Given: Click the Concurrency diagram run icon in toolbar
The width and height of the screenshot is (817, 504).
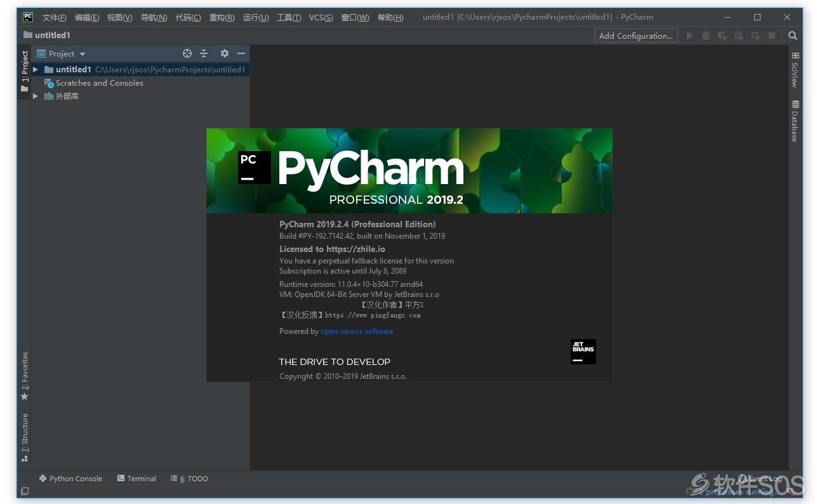Looking at the screenshot, I should coord(755,36).
